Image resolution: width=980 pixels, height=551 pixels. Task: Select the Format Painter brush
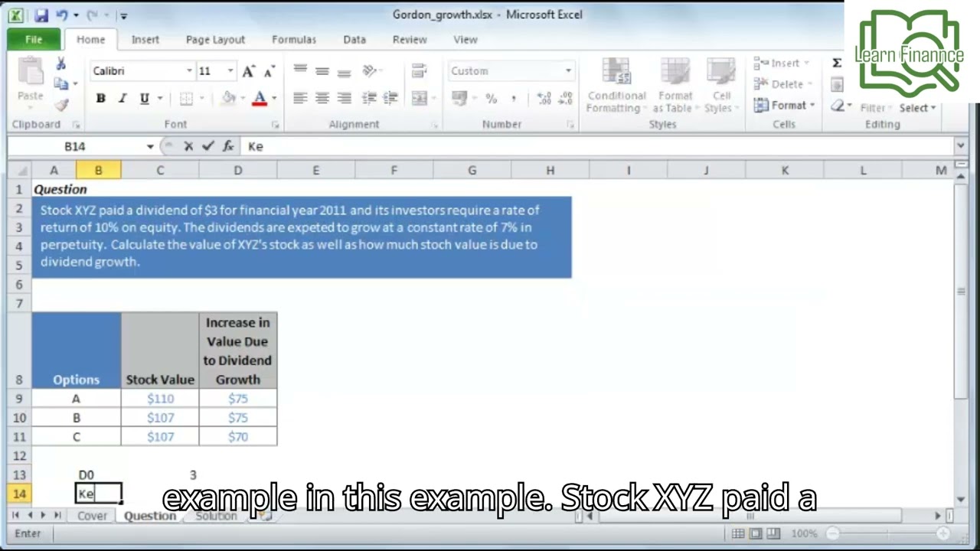[x=61, y=105]
